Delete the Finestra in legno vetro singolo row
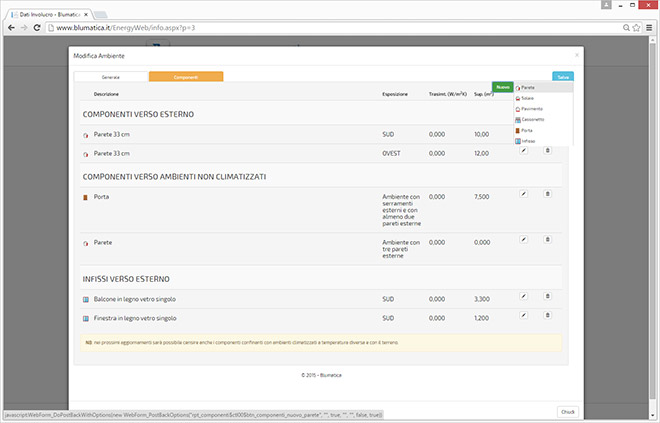The height and width of the screenshot is (423, 660). coord(547,315)
